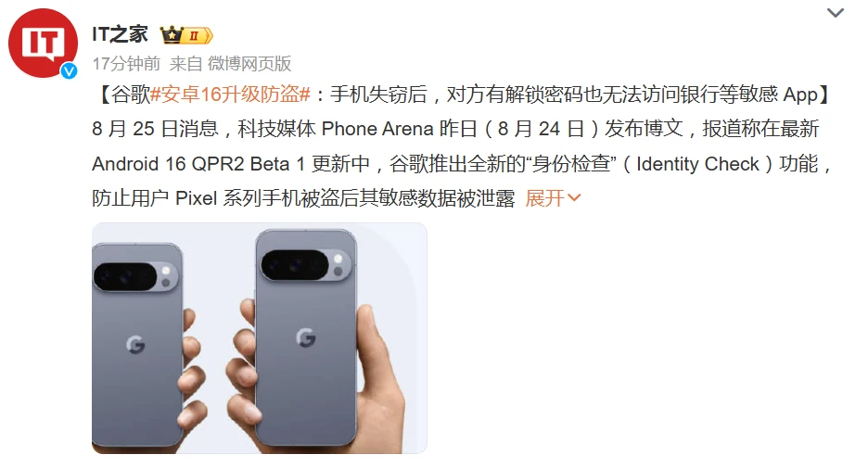Image resolution: width=868 pixels, height=467 pixels.
Task: Open the #安卓16升级防盗# hashtag topic
Action: pyautogui.click(x=230, y=95)
